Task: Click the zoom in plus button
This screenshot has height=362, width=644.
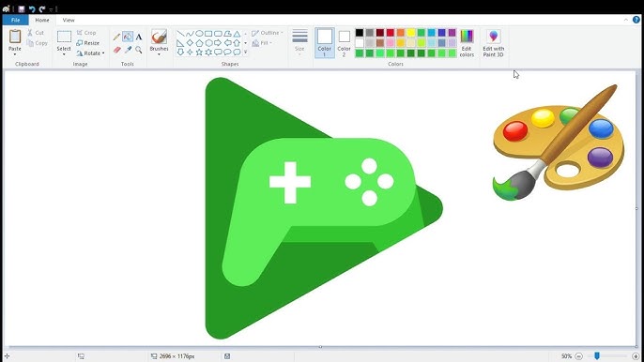Action: pos(636,356)
